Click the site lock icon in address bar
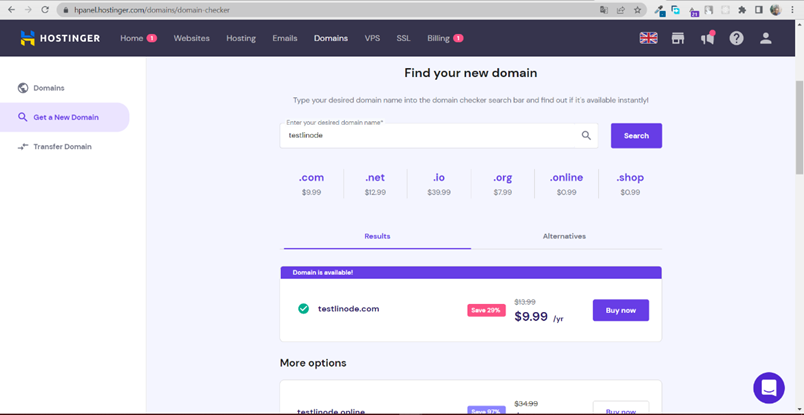804x415 pixels. pyautogui.click(x=66, y=10)
